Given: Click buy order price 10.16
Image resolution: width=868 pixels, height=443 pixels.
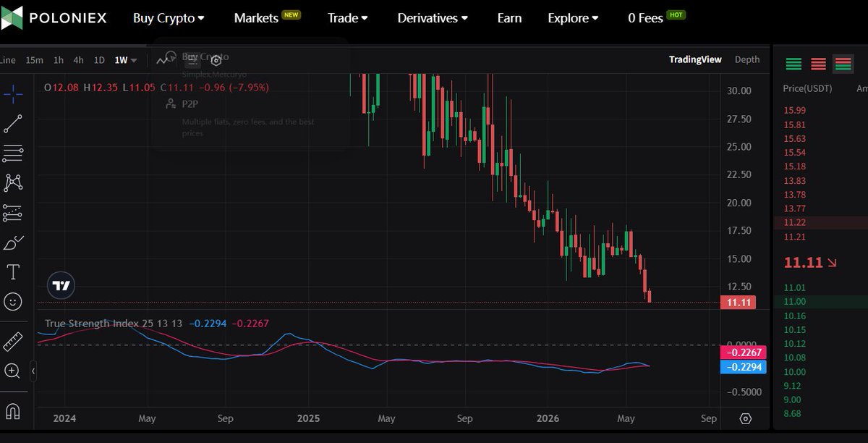Looking at the screenshot, I should (x=794, y=316).
